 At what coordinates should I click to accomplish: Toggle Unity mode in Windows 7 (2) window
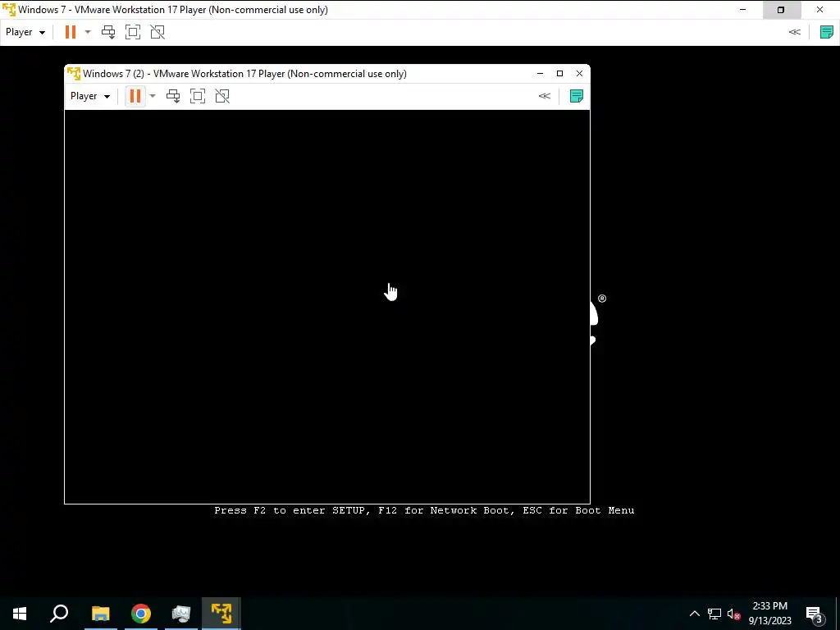[222, 96]
